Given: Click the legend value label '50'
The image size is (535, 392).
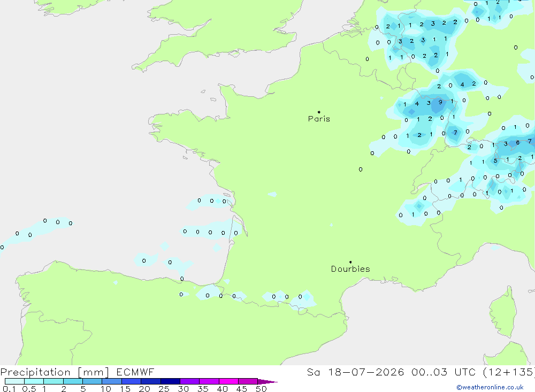Looking at the screenshot, I should point(261,389).
